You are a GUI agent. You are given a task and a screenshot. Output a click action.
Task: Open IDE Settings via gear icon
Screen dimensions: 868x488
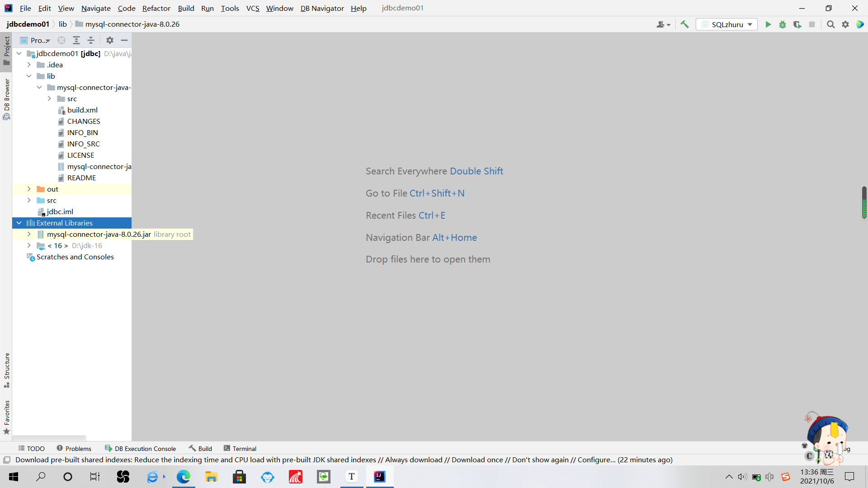pos(845,24)
